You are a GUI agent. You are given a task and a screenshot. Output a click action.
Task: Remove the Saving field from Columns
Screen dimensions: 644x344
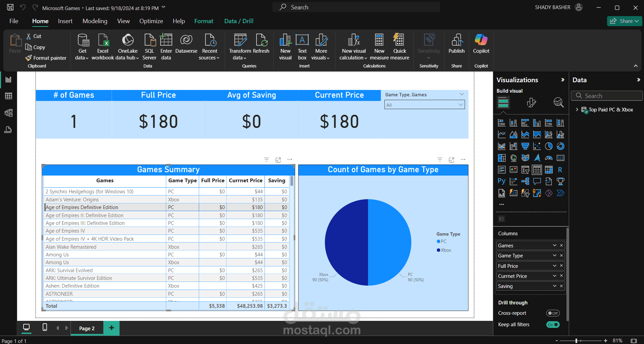(561, 286)
